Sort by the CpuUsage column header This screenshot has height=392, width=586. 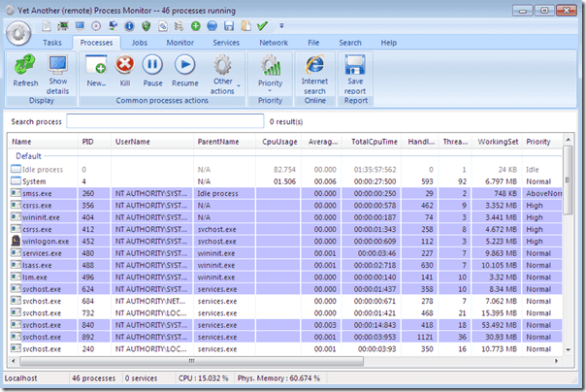(x=278, y=142)
